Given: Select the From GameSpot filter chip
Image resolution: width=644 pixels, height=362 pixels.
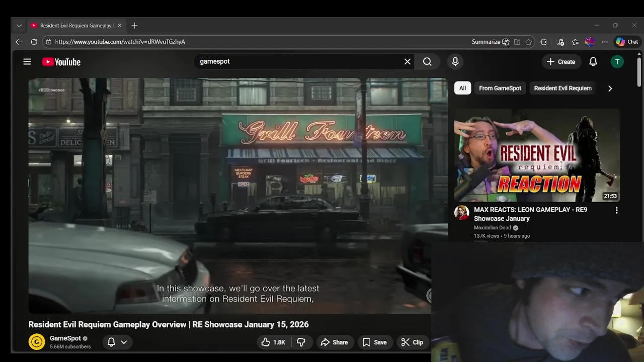Looking at the screenshot, I should (x=500, y=88).
